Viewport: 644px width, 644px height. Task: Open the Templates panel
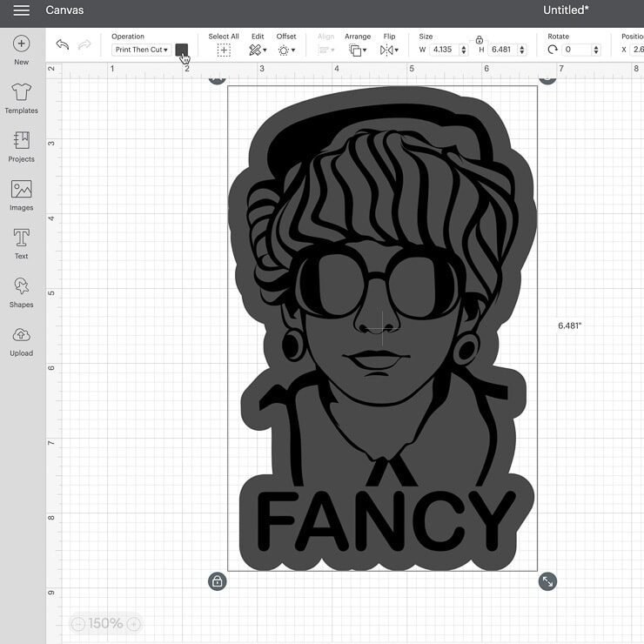(22, 93)
